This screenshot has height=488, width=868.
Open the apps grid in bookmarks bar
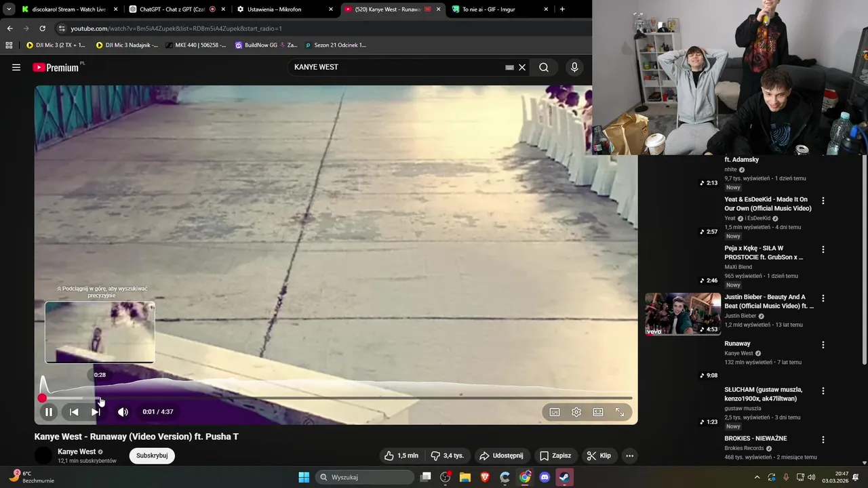tap(9, 45)
